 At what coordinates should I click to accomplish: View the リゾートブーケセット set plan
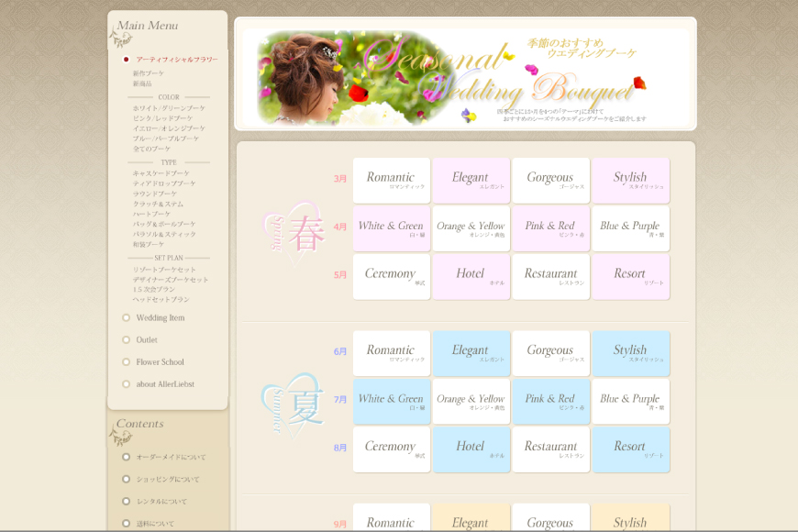164,270
